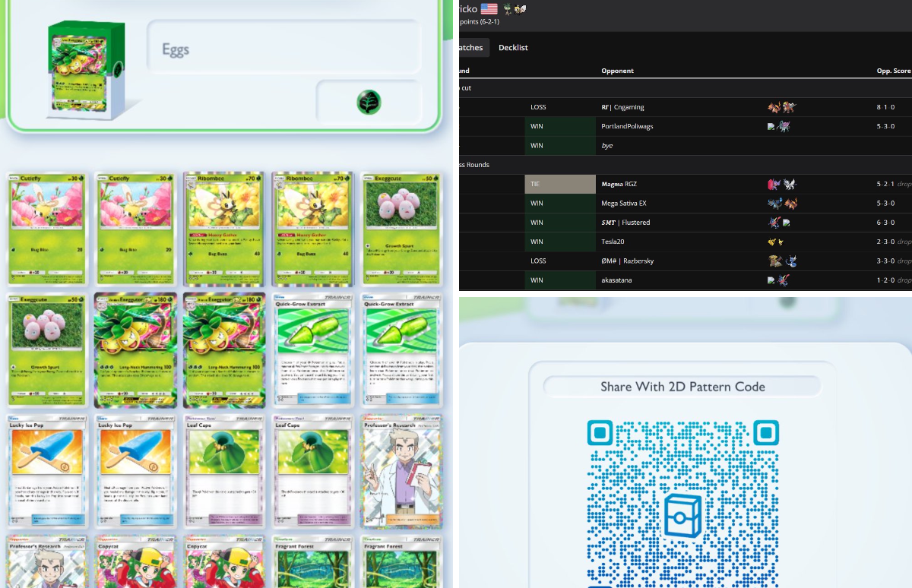Click the 'Share With 2D Pattern Code' heading
Screen dimensions: 912x588
click(x=682, y=387)
